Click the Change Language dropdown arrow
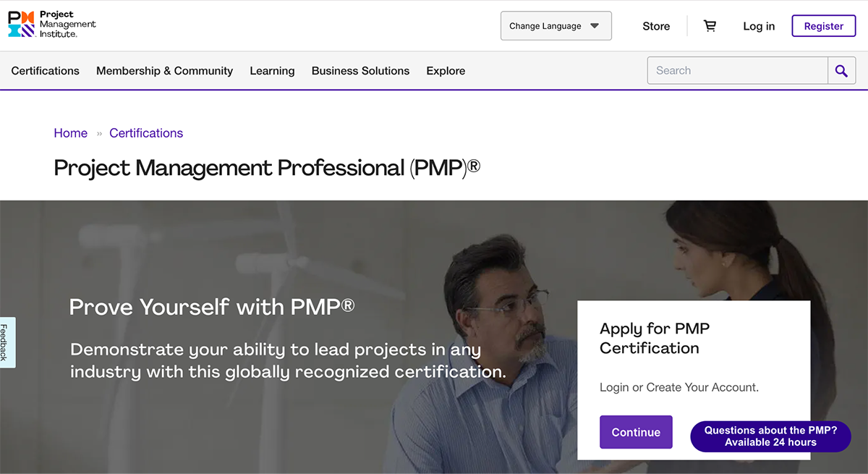 [595, 26]
